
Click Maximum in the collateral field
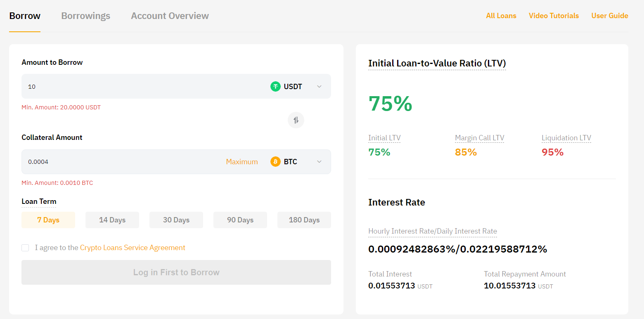click(242, 162)
